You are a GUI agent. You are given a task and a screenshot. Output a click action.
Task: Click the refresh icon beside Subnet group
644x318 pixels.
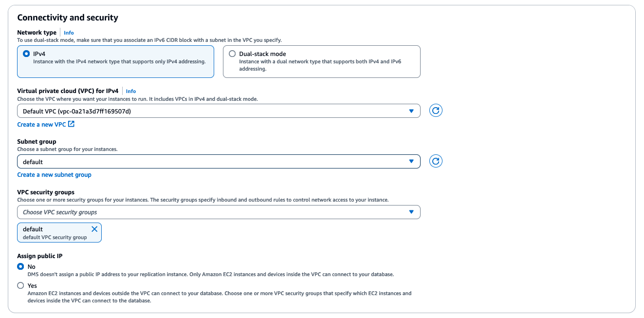pos(436,161)
